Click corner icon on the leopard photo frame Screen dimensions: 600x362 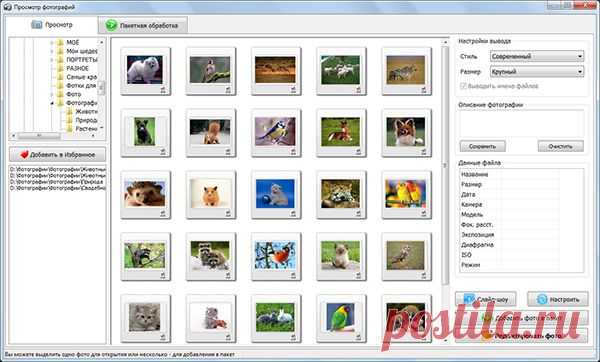359,213
